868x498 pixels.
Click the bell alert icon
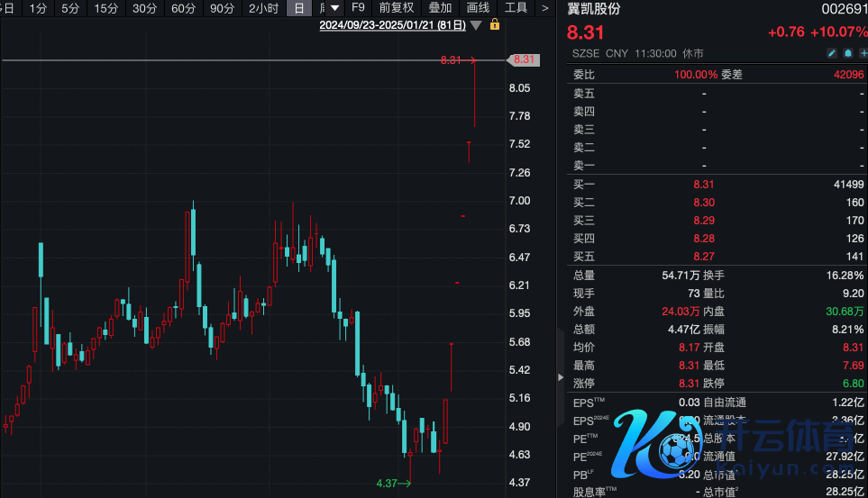click(848, 54)
